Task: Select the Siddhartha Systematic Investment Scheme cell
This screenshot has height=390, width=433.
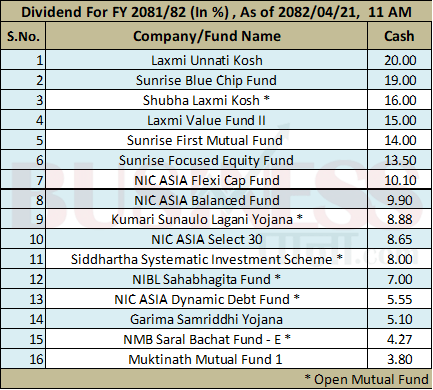Action: pyautogui.click(x=207, y=259)
